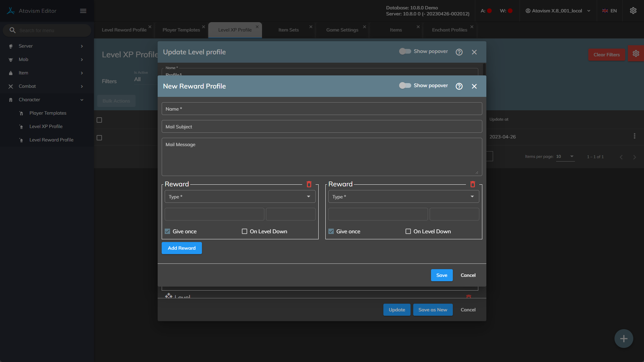Toggle Show popover in New Reward Profile

tap(405, 85)
